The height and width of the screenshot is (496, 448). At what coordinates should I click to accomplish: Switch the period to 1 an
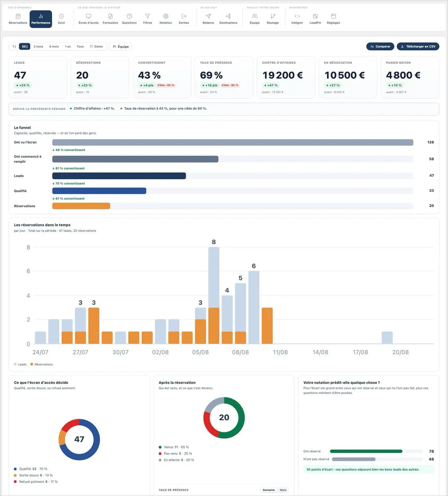click(68, 46)
